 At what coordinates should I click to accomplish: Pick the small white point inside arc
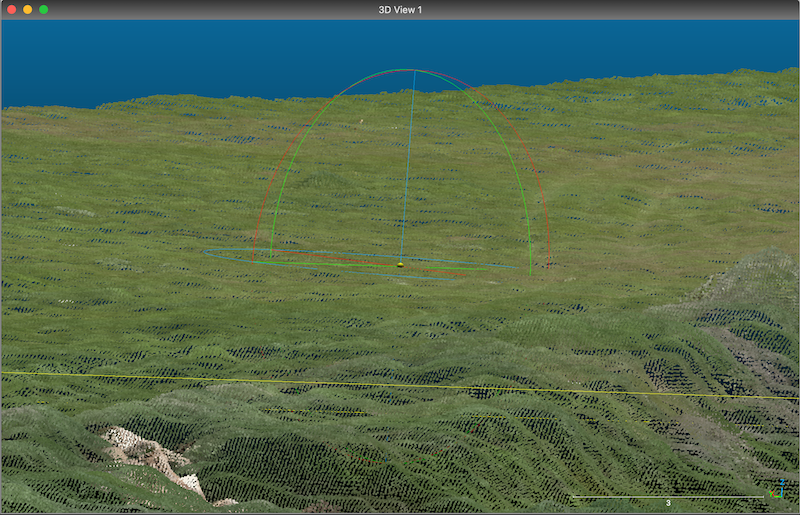click(x=361, y=123)
